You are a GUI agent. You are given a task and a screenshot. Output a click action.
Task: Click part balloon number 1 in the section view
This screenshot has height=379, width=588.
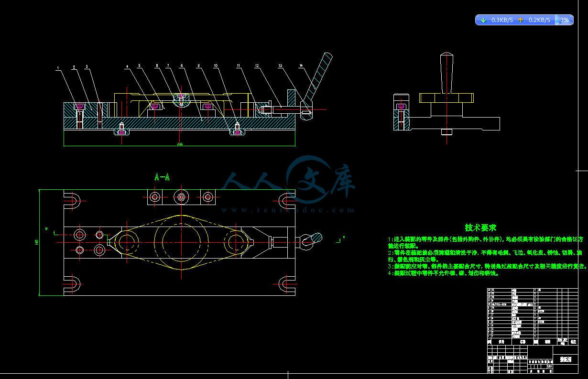(58, 68)
